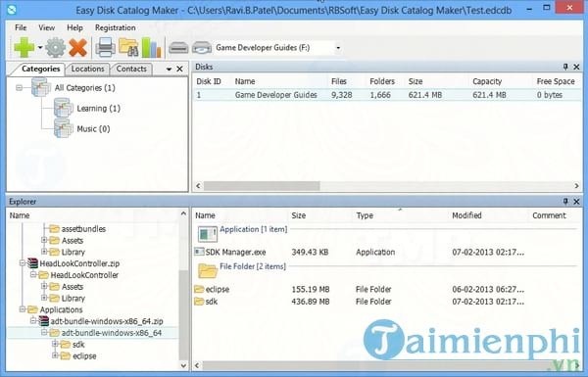Open the Help menu

(x=74, y=27)
